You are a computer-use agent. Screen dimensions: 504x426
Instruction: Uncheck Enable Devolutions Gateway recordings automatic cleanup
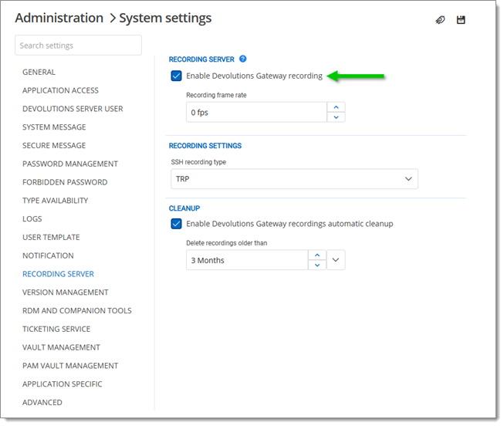coord(176,224)
